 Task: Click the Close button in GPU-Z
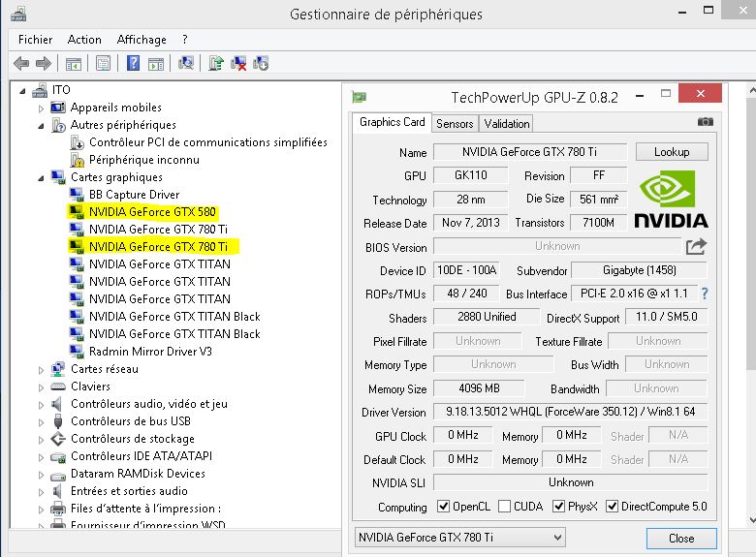click(x=681, y=538)
